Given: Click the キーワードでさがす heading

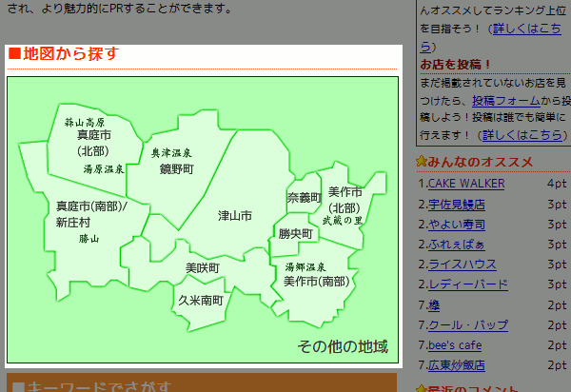Looking at the screenshot, I should click(x=91, y=386).
